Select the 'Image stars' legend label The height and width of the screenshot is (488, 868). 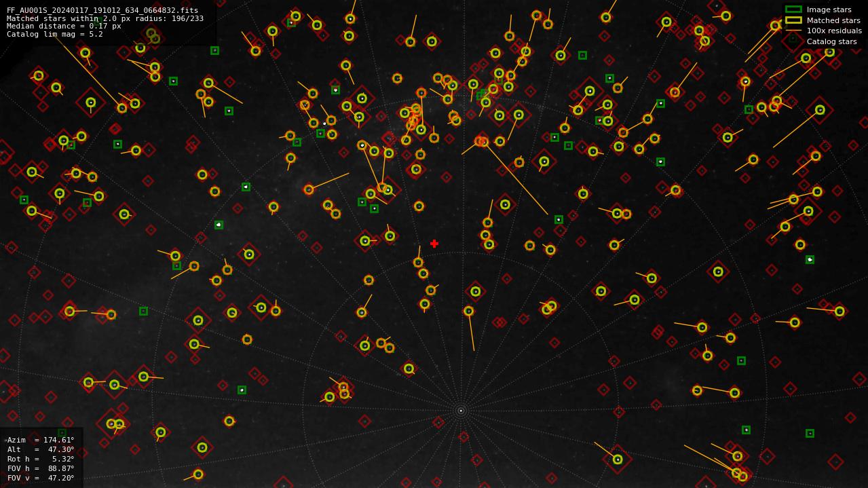click(829, 10)
